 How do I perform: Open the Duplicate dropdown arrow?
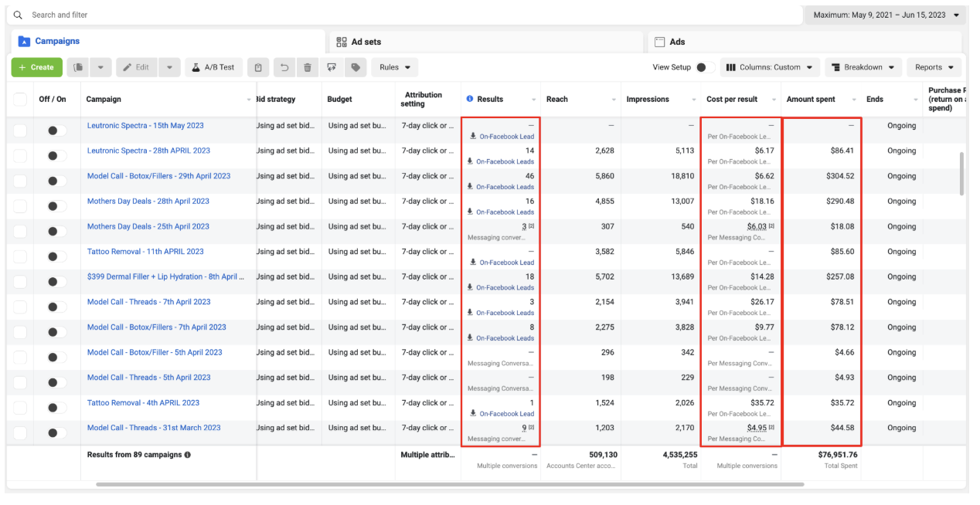coord(100,67)
